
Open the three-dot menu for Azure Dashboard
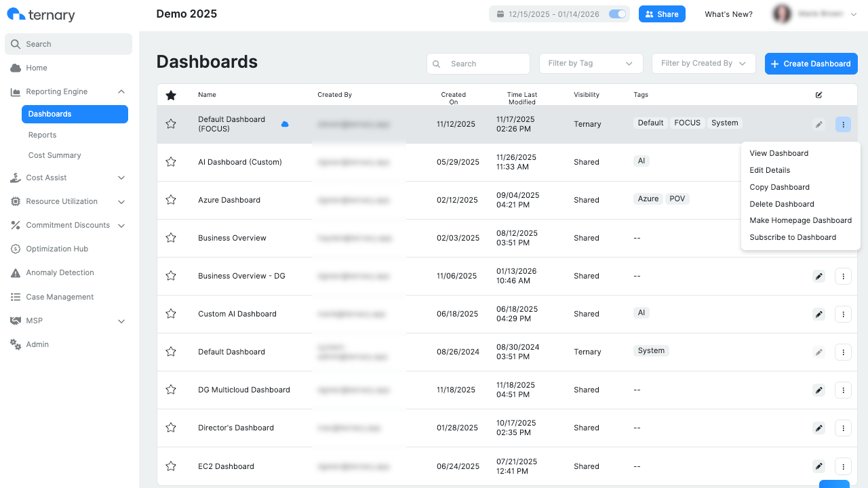tap(843, 200)
